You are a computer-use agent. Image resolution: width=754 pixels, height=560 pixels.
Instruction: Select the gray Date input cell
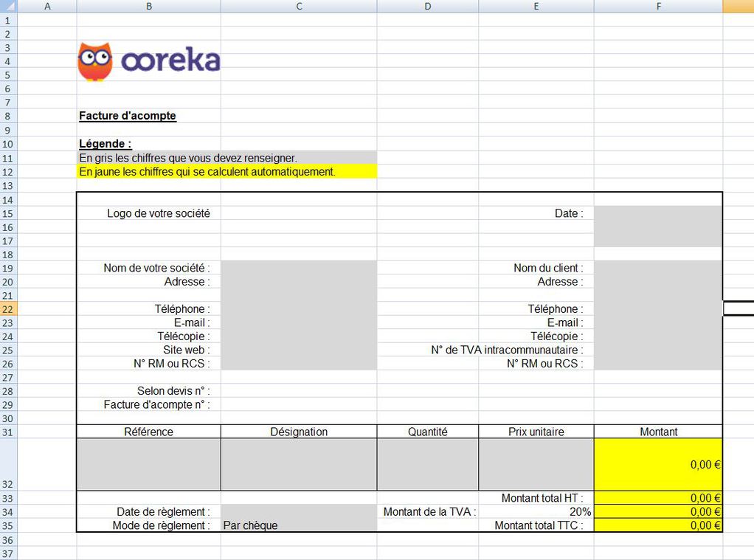click(657, 227)
